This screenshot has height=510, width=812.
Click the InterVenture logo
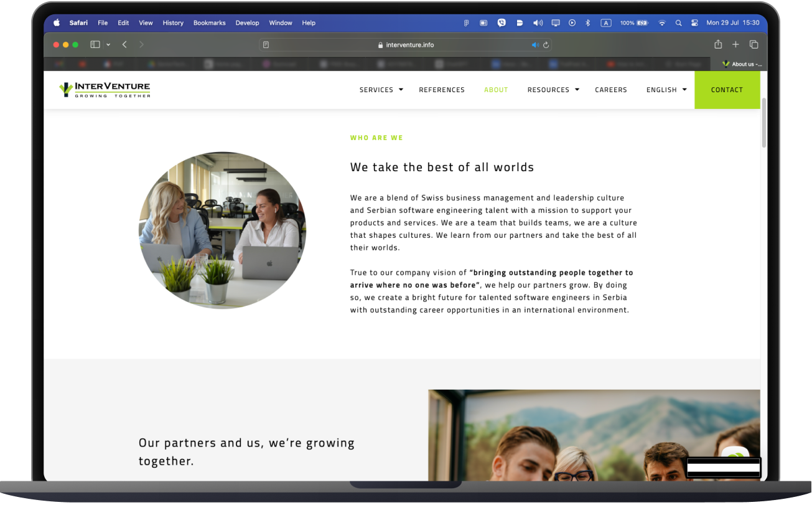(105, 90)
